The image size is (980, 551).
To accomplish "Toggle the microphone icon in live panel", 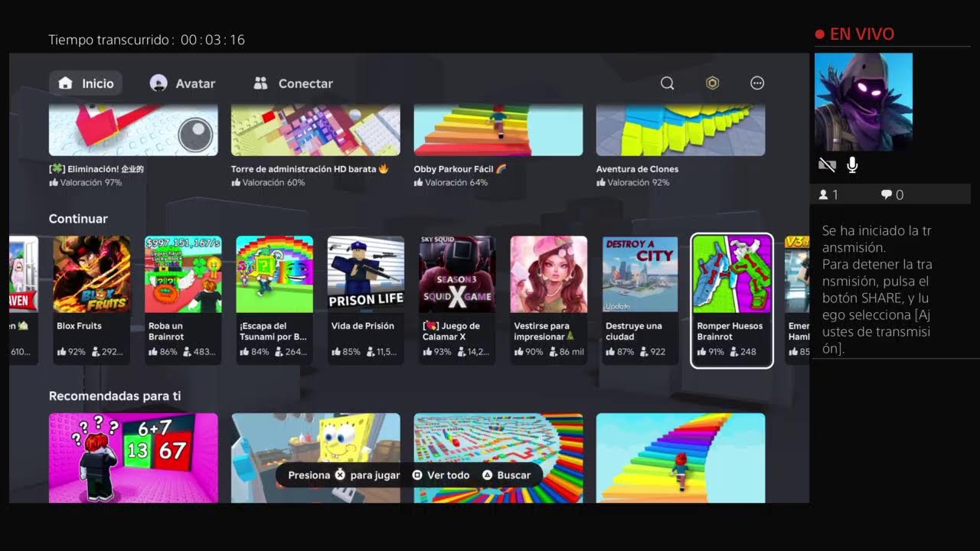I will click(x=852, y=165).
